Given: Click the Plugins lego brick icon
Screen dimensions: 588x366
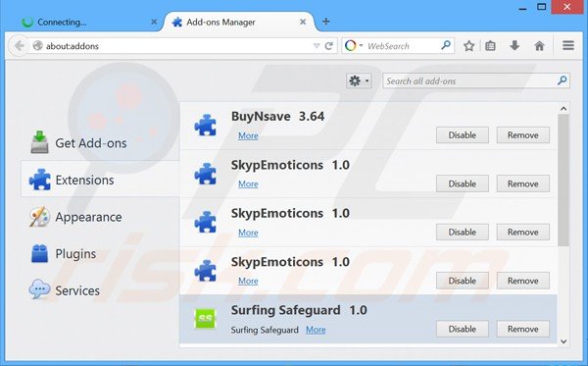Looking at the screenshot, I should pos(39,253).
